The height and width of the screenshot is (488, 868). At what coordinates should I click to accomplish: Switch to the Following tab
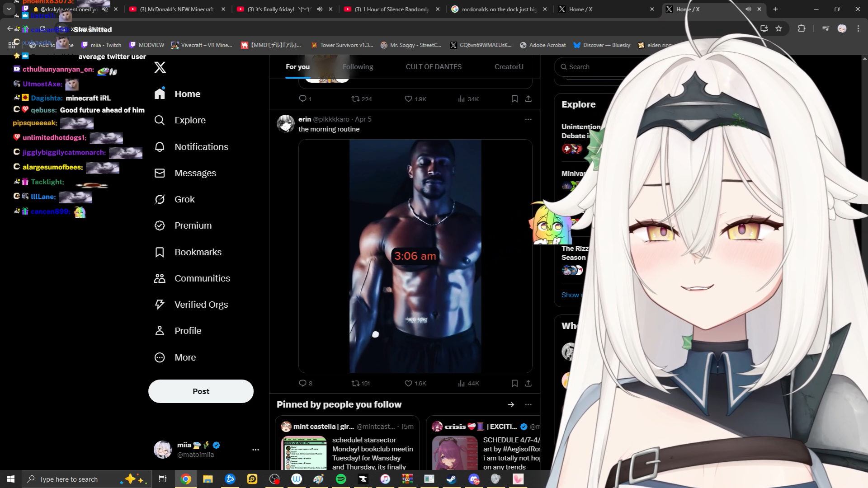pyautogui.click(x=358, y=67)
